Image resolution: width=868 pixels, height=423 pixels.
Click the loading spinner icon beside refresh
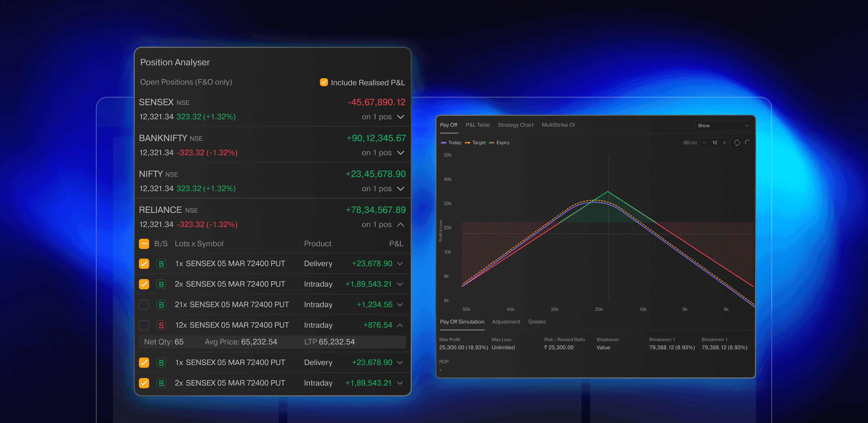(747, 143)
